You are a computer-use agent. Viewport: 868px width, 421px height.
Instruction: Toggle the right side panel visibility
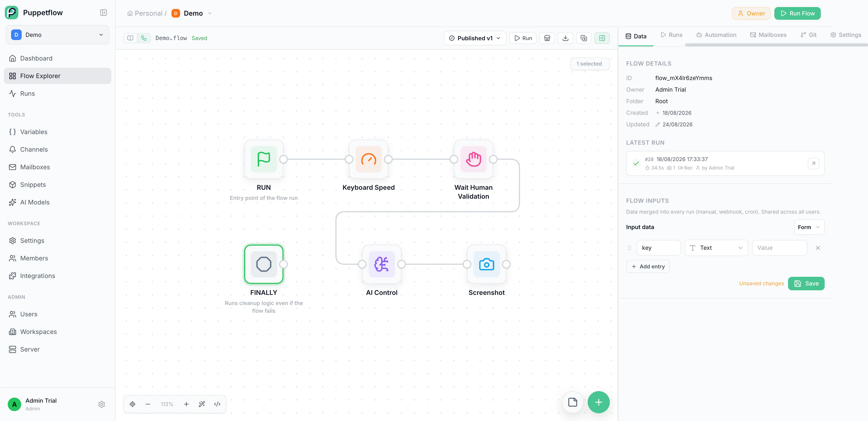coord(602,38)
